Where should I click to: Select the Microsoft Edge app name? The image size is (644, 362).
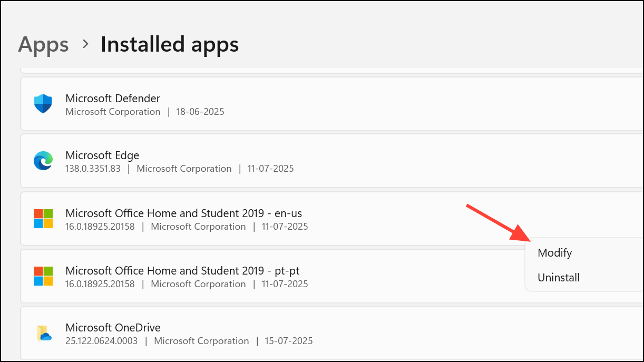pos(102,155)
